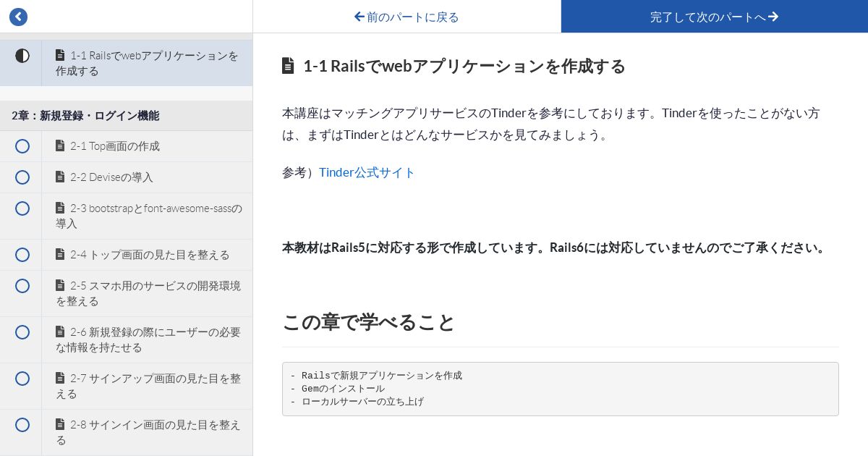This screenshot has width=868, height=456.
Task: Click chapter header 2章：新規登録・ログイン機能
Action: (x=127, y=116)
